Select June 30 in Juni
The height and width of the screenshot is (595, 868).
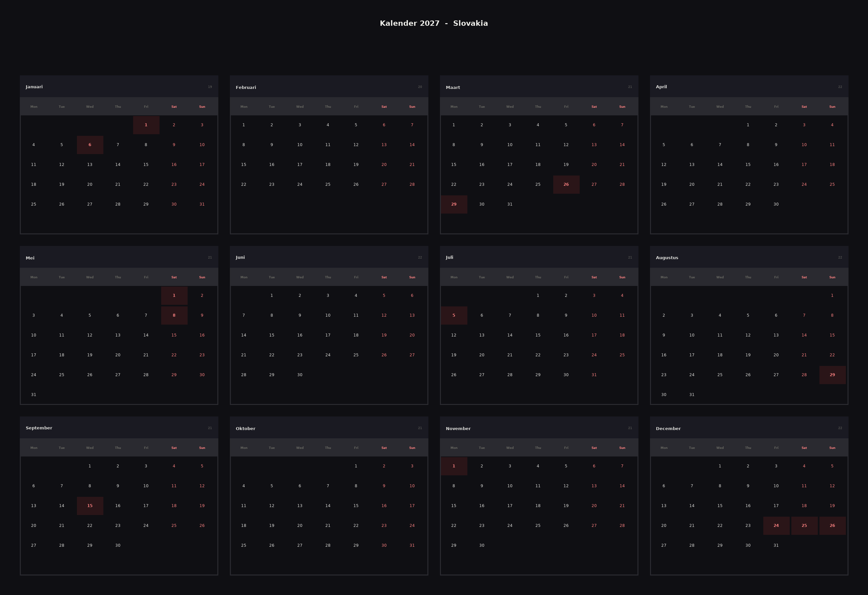point(300,375)
